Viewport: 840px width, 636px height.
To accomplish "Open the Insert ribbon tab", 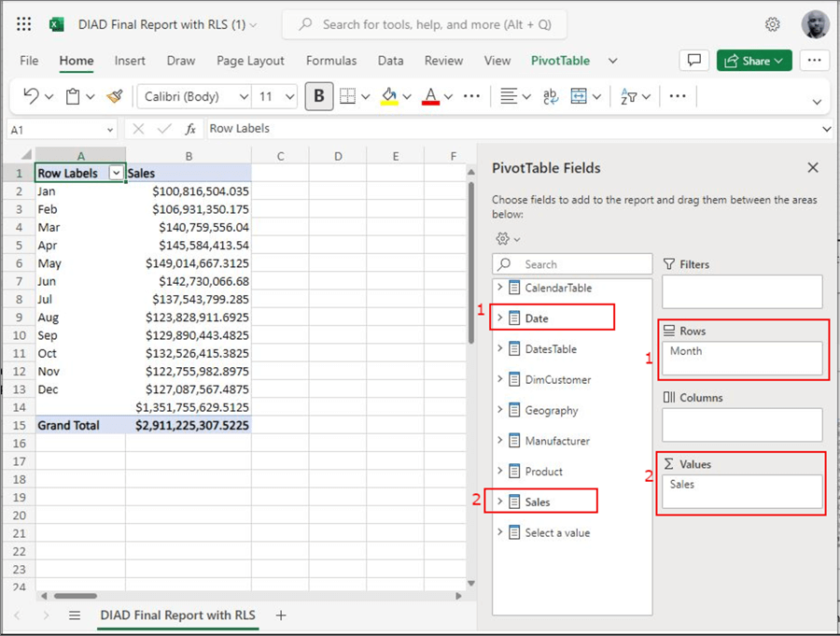I will [x=130, y=61].
